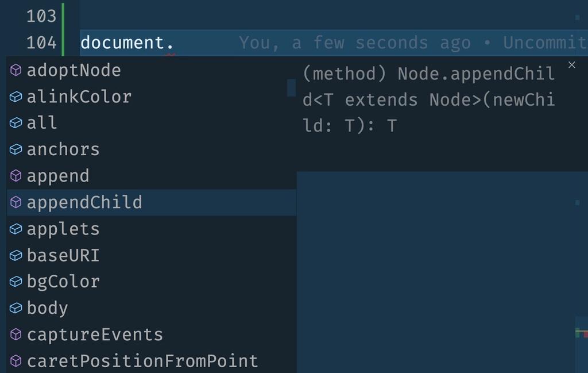Close the suggestion details panel

(x=571, y=65)
